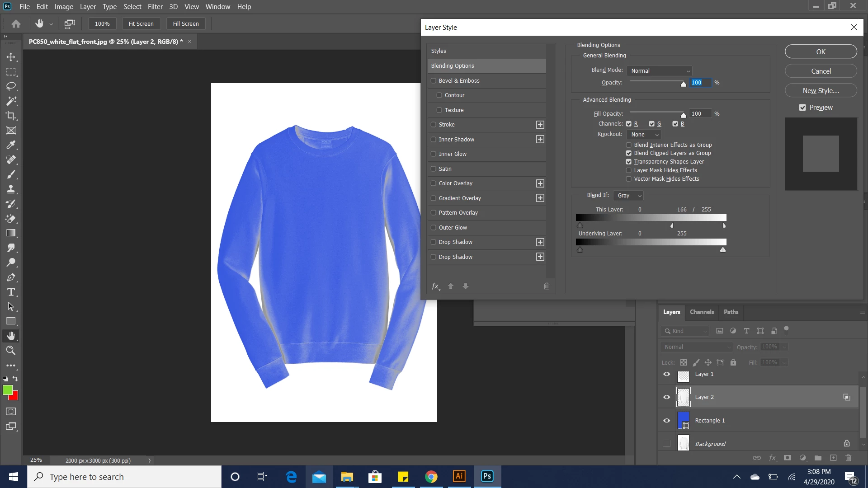Click the New Style button
The width and height of the screenshot is (868, 488).
click(821, 91)
